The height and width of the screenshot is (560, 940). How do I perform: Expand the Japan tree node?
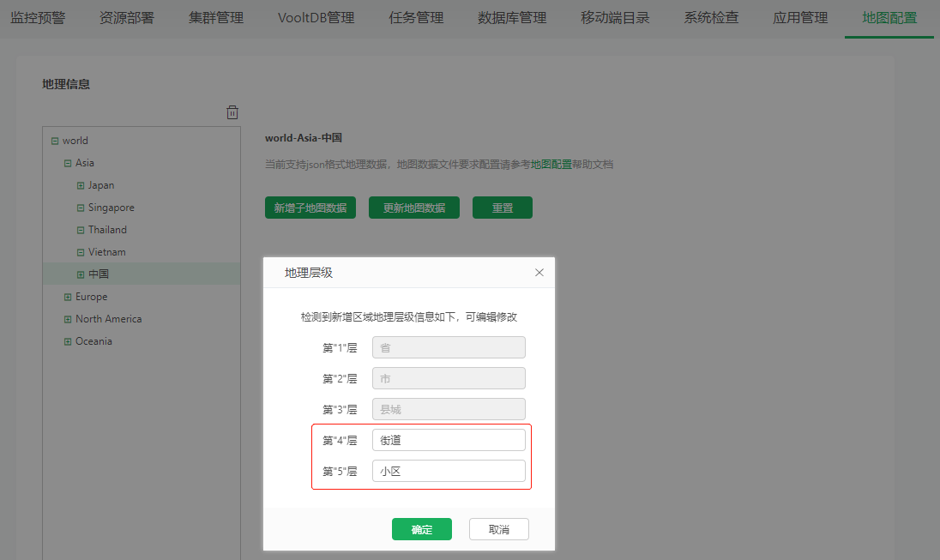click(x=81, y=185)
